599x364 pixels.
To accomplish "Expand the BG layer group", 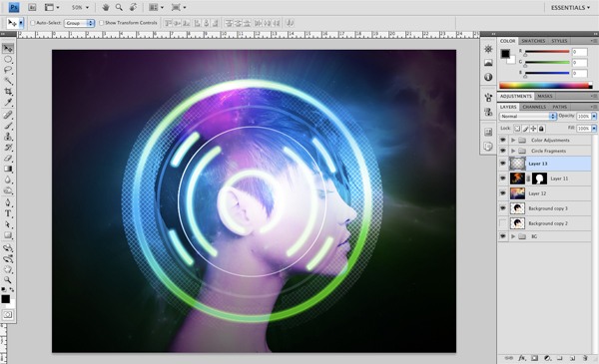I will 513,236.
